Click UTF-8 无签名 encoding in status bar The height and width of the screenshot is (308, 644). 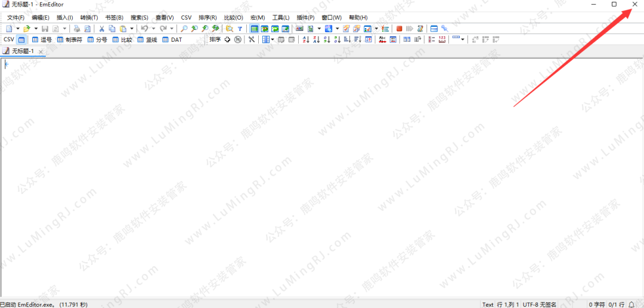pos(540,304)
